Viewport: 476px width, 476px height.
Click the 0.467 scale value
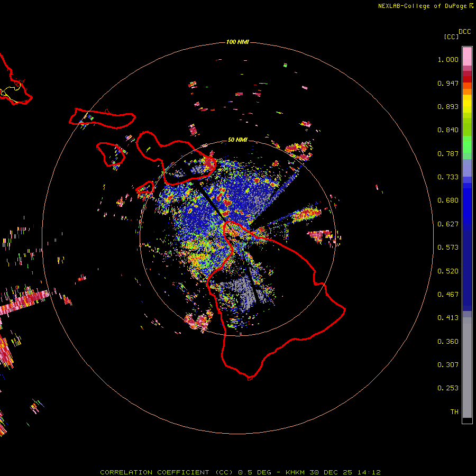point(448,295)
